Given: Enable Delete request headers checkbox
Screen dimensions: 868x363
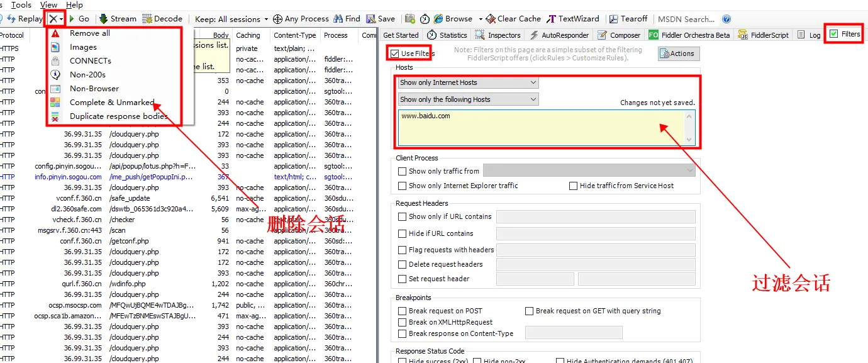Looking at the screenshot, I should [403, 264].
